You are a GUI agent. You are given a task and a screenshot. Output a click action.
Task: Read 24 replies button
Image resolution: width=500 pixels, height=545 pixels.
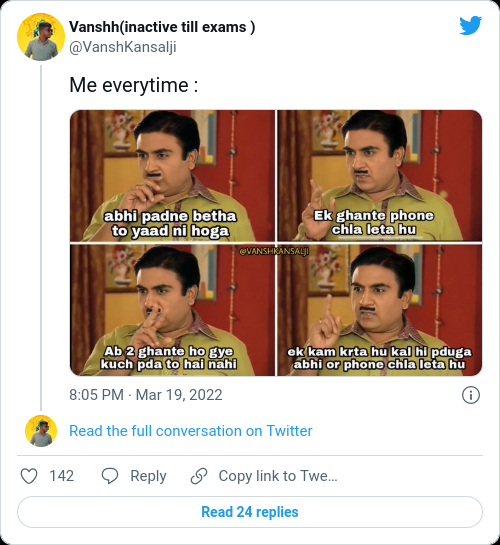tap(250, 512)
